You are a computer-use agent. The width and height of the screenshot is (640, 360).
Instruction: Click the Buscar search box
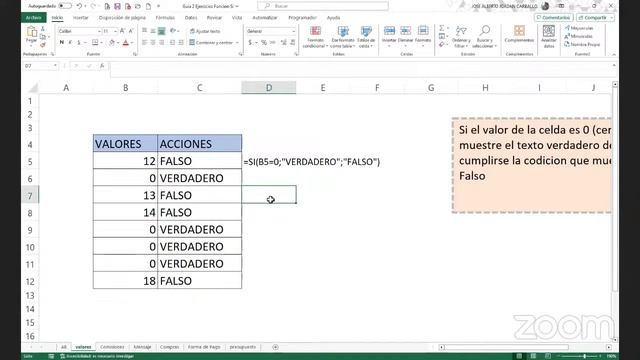click(x=323, y=6)
